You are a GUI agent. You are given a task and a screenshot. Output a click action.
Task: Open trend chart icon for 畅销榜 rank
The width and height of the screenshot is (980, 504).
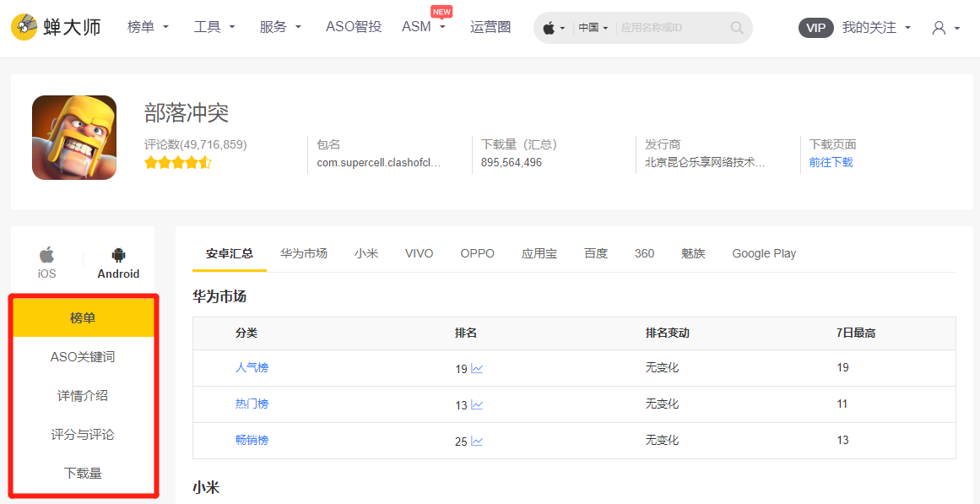point(477,442)
